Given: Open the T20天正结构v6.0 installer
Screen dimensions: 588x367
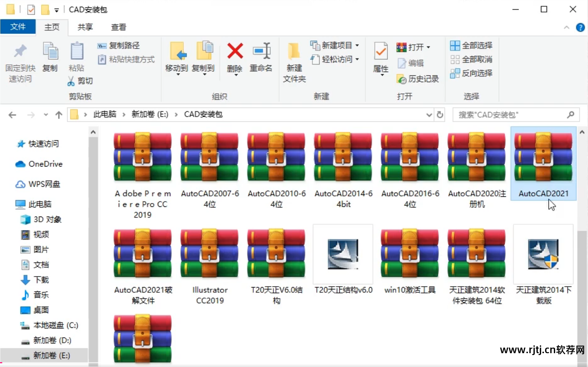Looking at the screenshot, I should [x=343, y=255].
